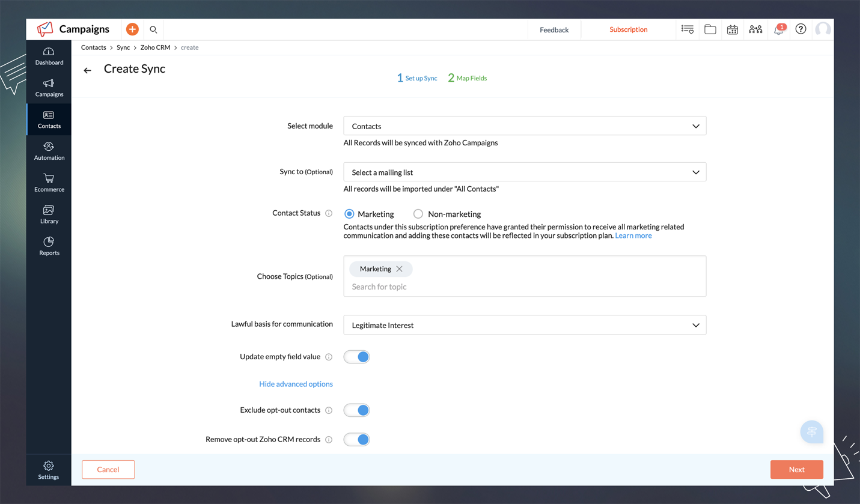
Task: Click the back arrow beside Create Sync
Action: 88,70
